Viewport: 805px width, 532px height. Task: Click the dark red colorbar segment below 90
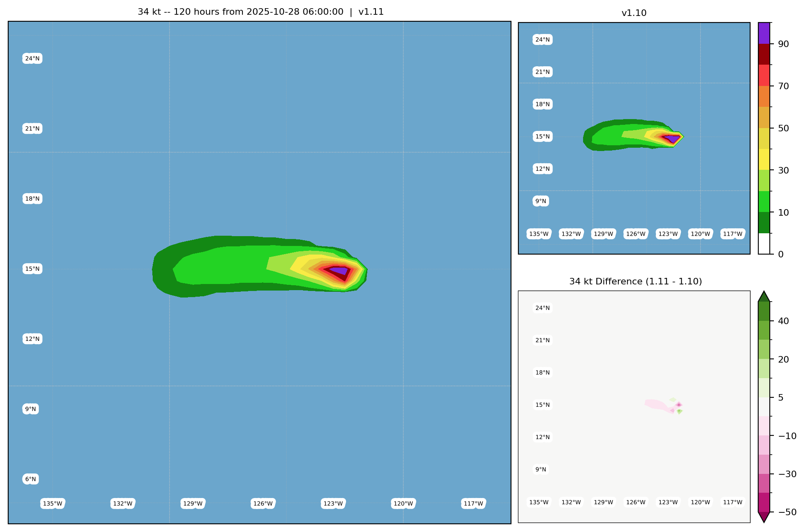point(764,54)
